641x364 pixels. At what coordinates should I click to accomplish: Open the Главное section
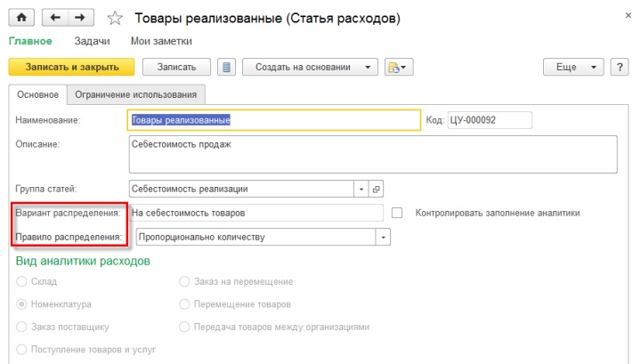pyautogui.click(x=30, y=41)
